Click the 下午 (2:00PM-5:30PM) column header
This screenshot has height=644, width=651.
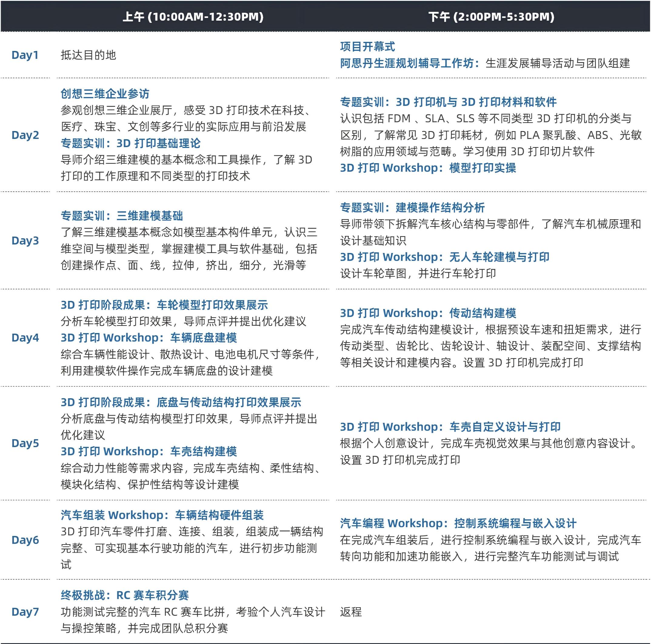coord(491,16)
